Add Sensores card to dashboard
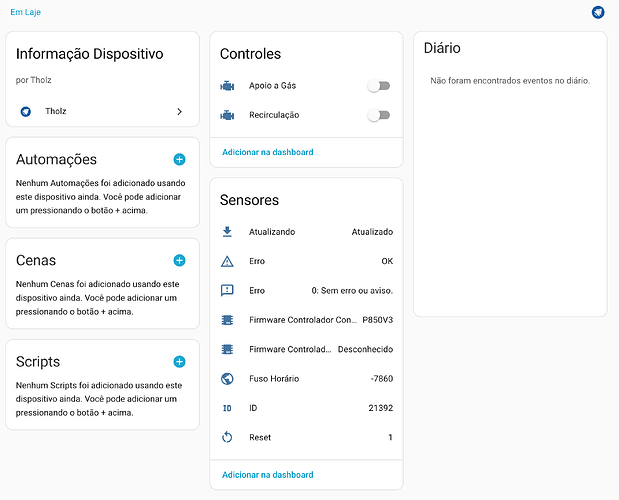Screen dimensions: 619x500 (x=268, y=475)
